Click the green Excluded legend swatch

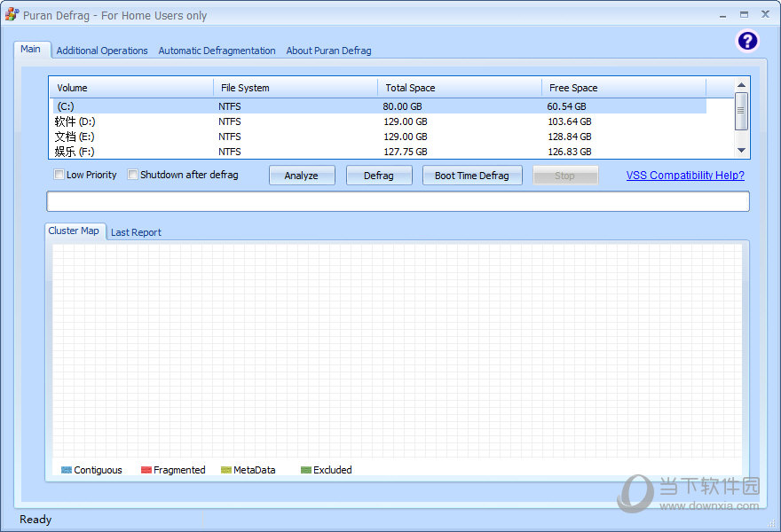tap(306, 470)
